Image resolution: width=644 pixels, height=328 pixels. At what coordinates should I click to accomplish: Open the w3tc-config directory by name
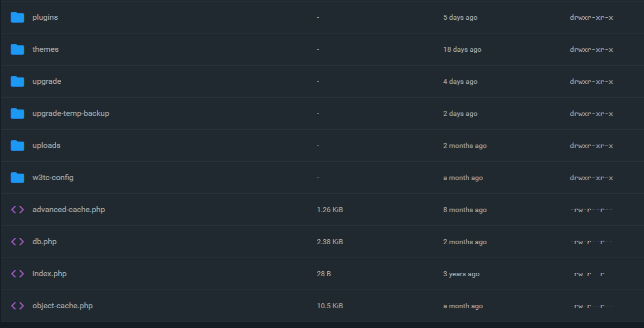tap(53, 178)
